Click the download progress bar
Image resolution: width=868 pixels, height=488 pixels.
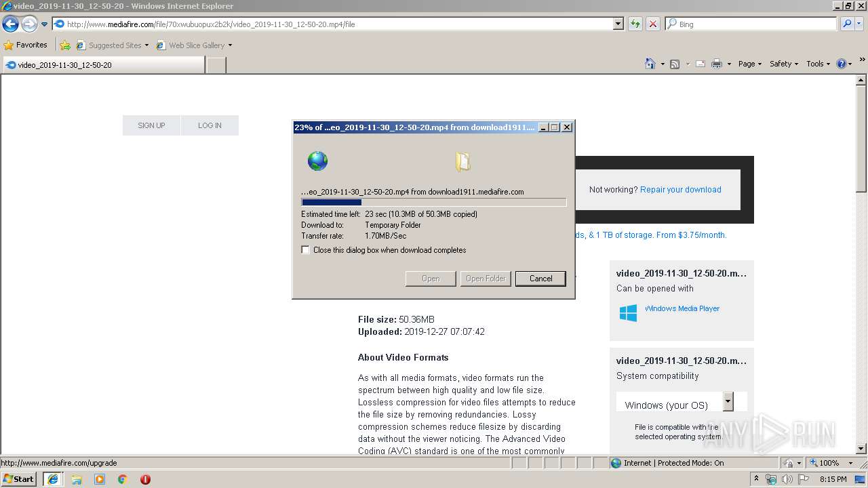pos(433,202)
